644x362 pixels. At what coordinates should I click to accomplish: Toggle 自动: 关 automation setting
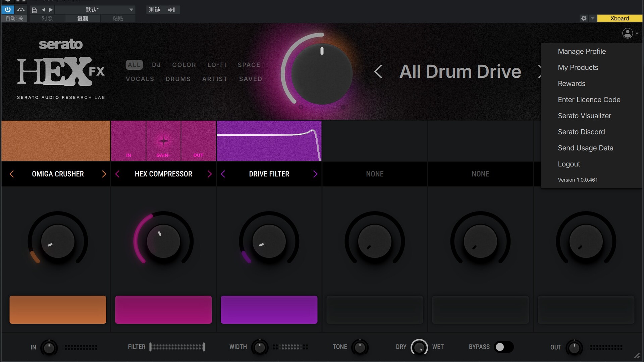[x=14, y=18]
